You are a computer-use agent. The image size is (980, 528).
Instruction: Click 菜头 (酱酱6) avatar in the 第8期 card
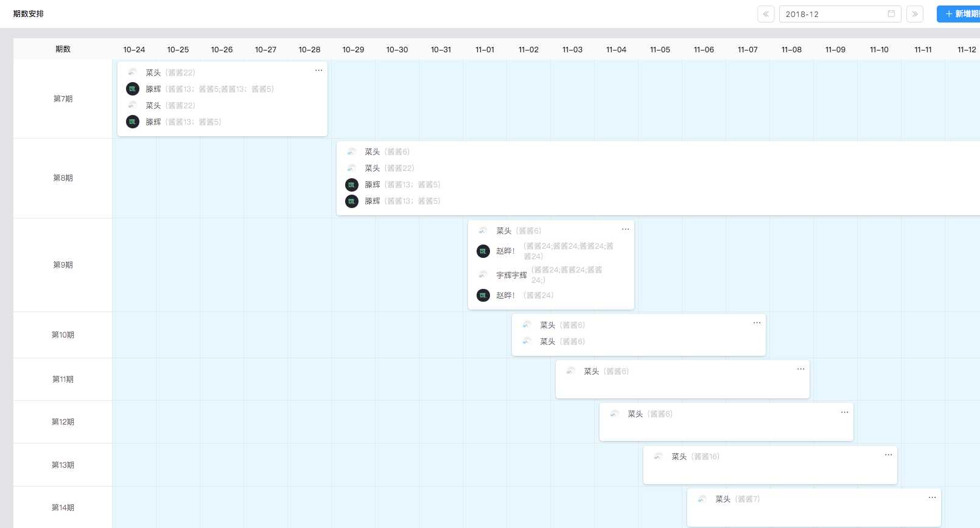352,151
